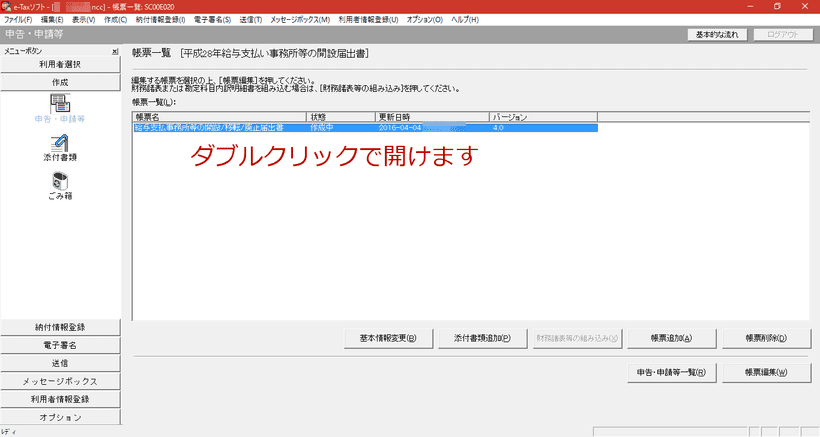Open the 表示(V) menu
Screen dimensions: 820x437
click(84, 20)
